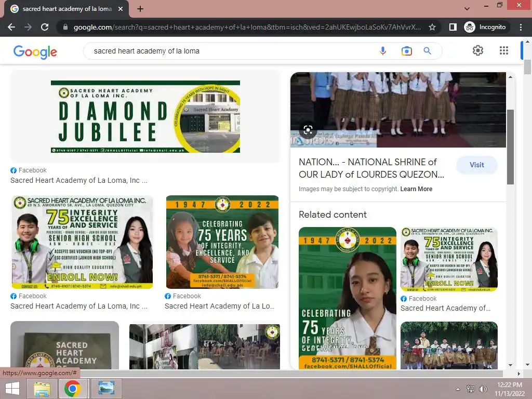This screenshot has width=532, height=399.
Task: Click the Visit button in preview panel
Action: (x=477, y=165)
